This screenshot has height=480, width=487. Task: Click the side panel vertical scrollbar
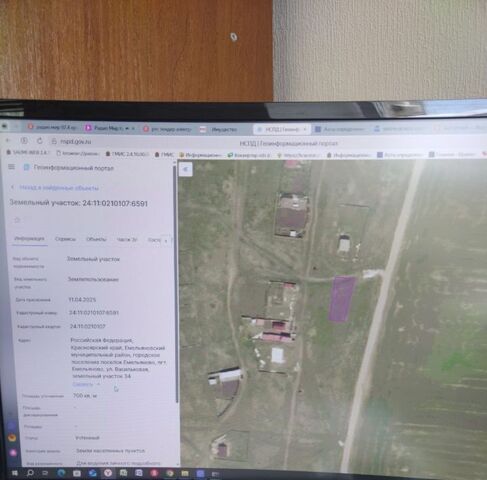coord(175,283)
